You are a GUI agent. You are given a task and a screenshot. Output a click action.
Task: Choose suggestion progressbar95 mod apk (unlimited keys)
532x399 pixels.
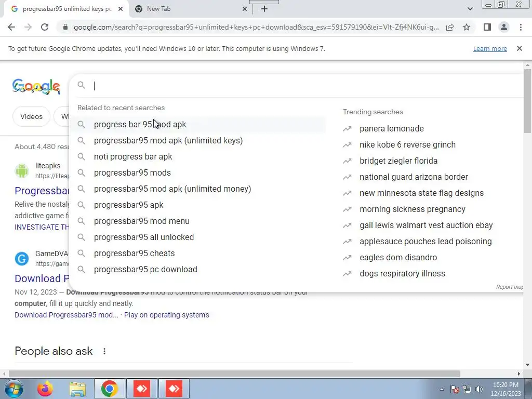[x=197, y=140]
